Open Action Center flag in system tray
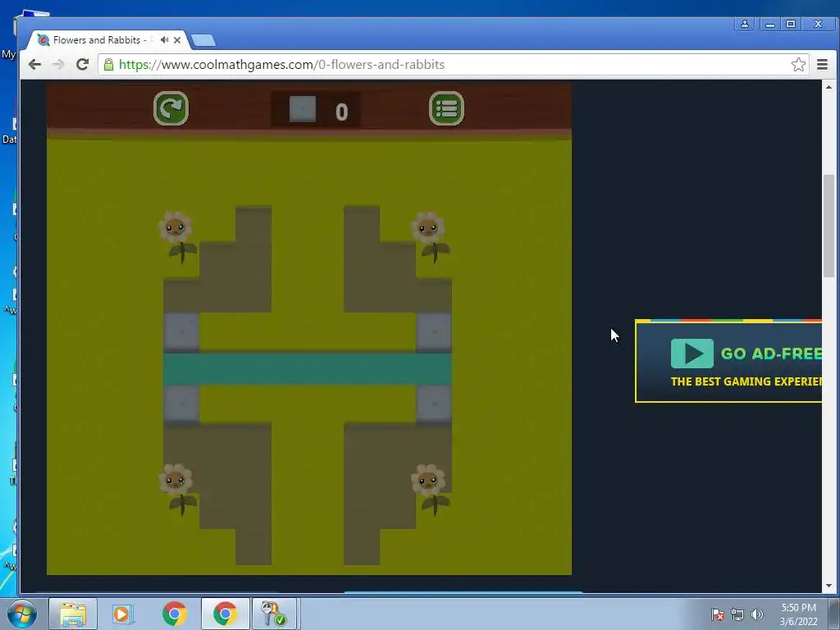 pyautogui.click(x=717, y=614)
